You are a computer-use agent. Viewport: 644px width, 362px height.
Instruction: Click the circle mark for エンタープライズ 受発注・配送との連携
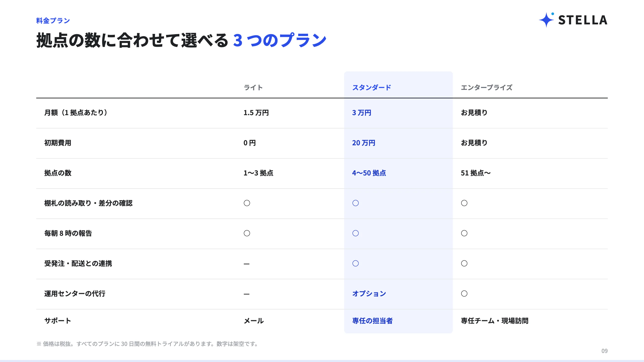464,263
